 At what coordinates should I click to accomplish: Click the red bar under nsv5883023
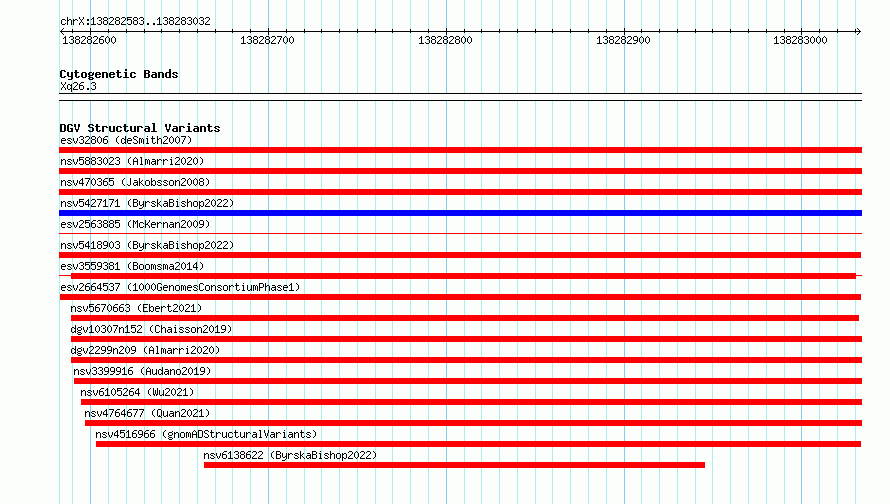(460, 171)
